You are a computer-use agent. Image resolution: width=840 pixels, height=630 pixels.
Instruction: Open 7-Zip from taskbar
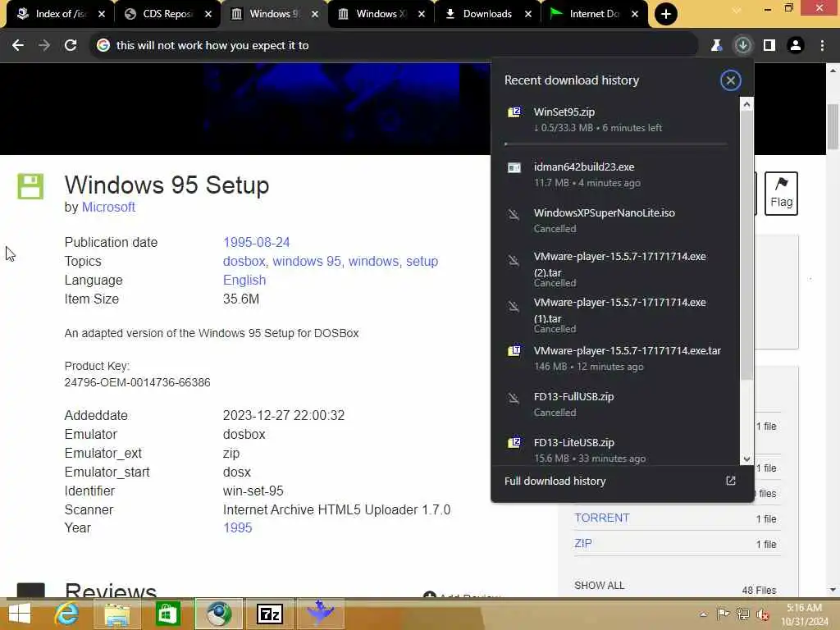(270, 614)
